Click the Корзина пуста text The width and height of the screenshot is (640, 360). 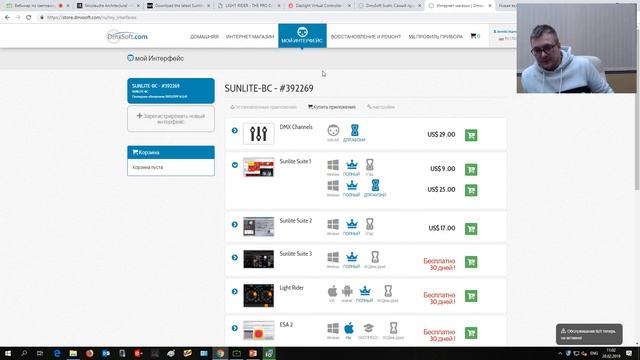coord(148,167)
